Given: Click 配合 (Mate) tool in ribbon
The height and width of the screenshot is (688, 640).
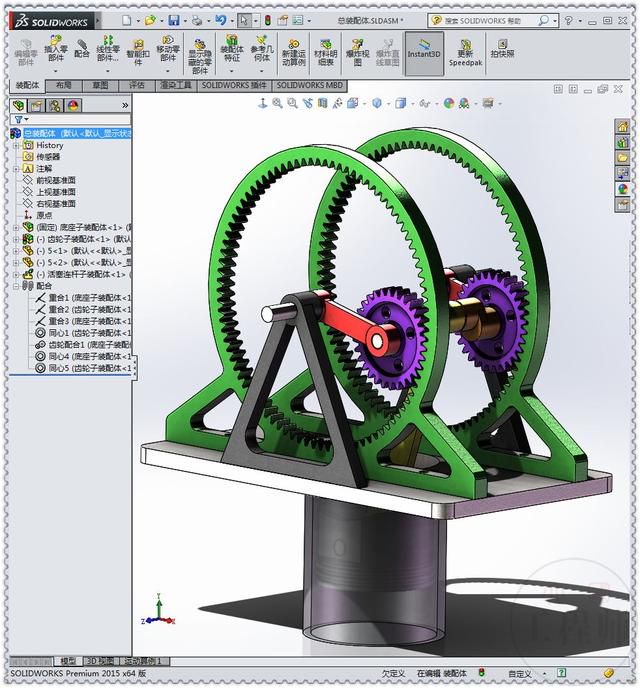Looking at the screenshot, I should pos(82,49).
